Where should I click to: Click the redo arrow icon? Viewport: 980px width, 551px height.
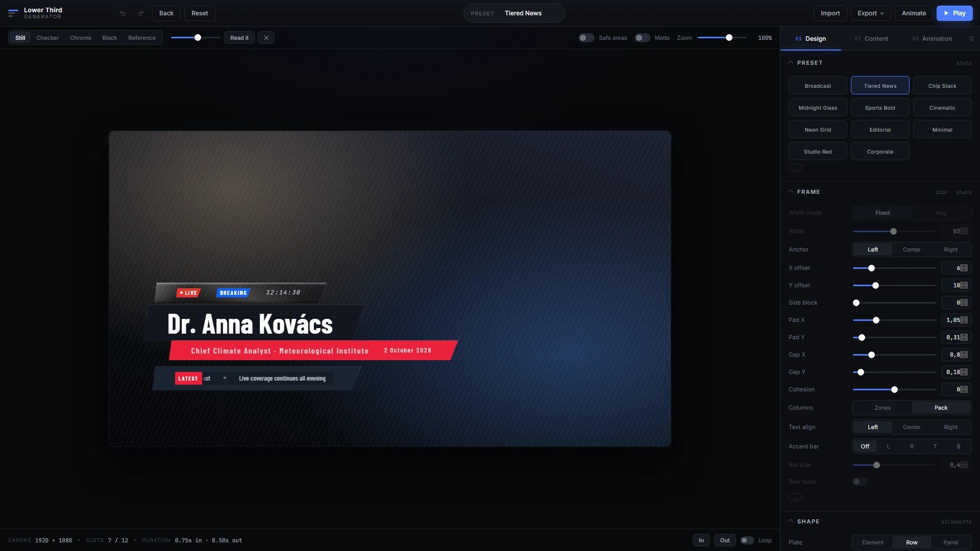141,13
